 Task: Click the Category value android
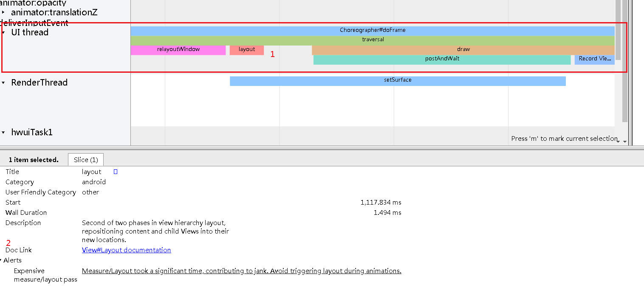(94, 182)
